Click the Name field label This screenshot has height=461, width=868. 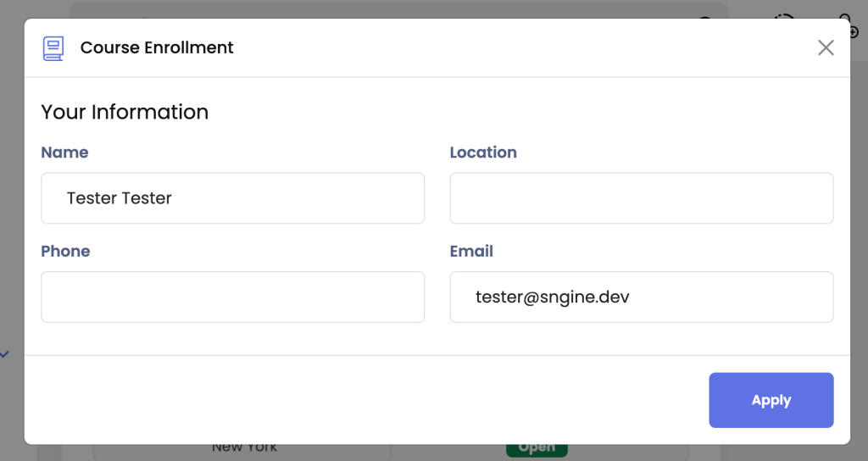pos(64,153)
